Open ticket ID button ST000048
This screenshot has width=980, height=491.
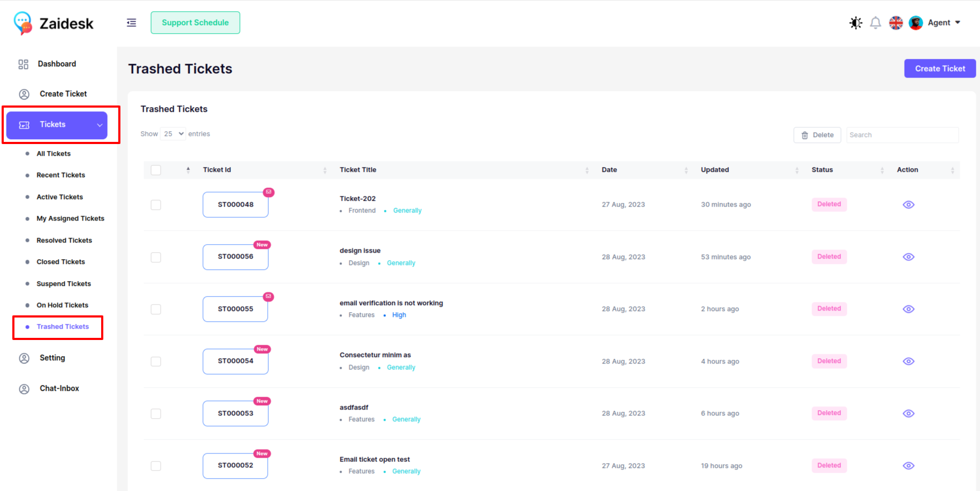235,205
